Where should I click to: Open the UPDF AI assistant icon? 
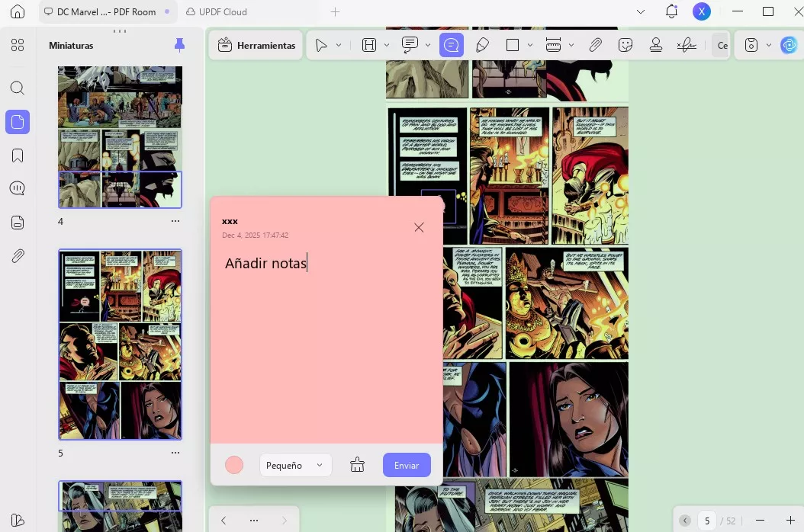790,46
